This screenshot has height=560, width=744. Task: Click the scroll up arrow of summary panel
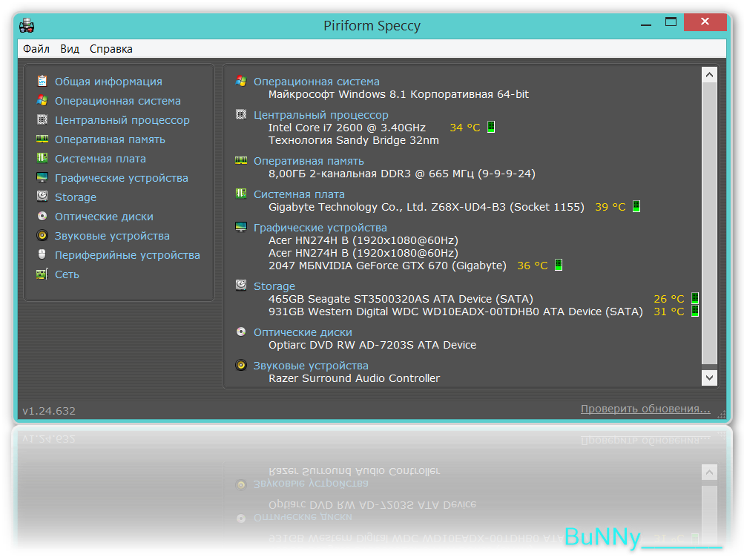click(709, 74)
